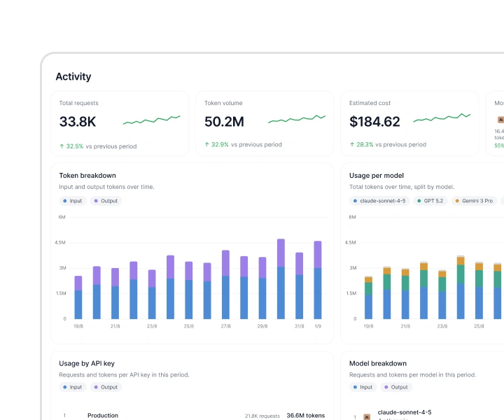
Task: Click the Token breakdown card title
Action: pos(87,176)
